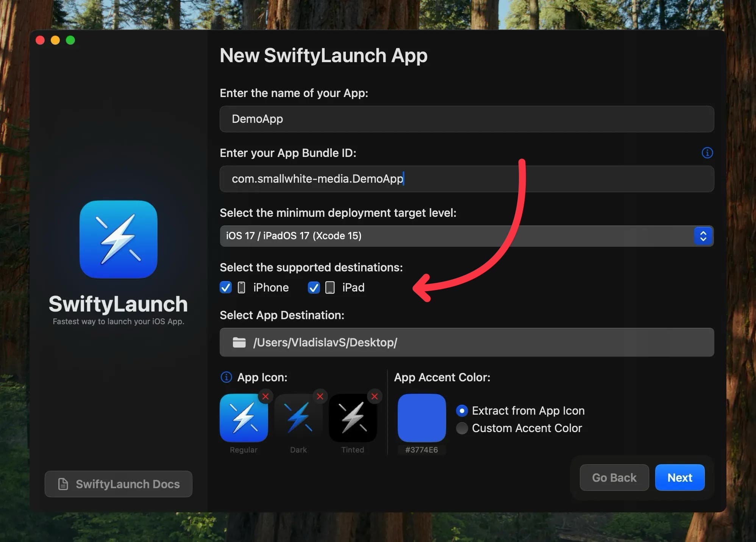
Task: Click the iPad device icon
Action: click(330, 288)
